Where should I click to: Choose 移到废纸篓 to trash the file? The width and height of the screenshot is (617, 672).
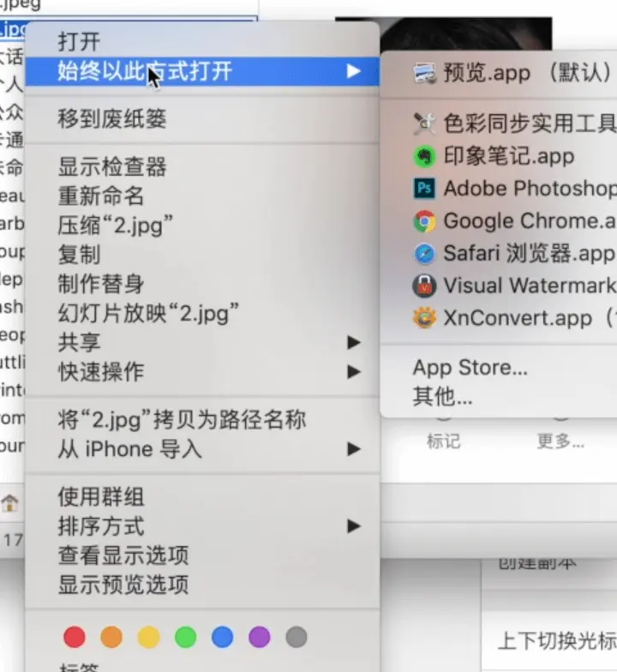[x=202, y=118]
